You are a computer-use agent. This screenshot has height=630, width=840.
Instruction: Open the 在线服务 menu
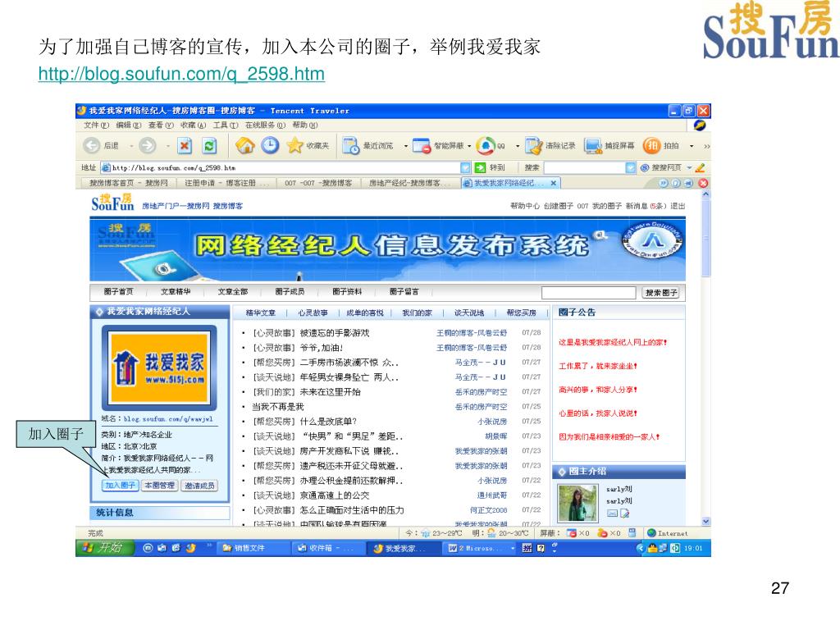click(265, 125)
